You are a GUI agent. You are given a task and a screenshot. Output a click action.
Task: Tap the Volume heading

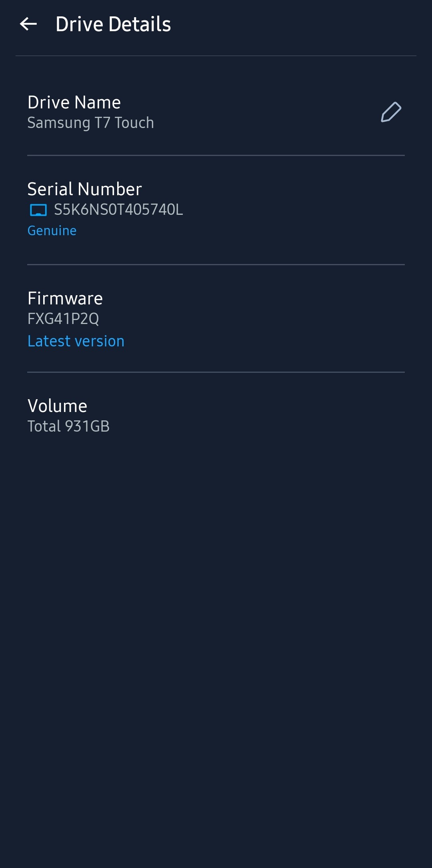[x=57, y=406]
